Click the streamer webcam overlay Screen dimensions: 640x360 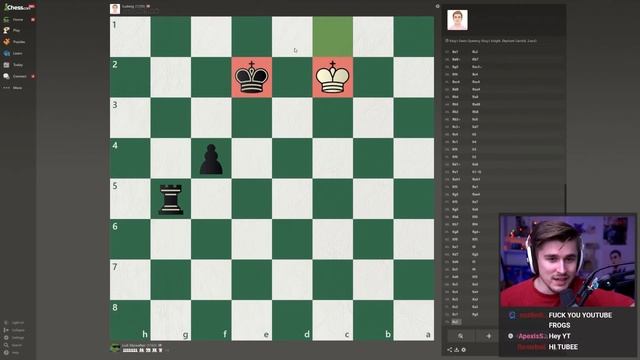pos(567,261)
